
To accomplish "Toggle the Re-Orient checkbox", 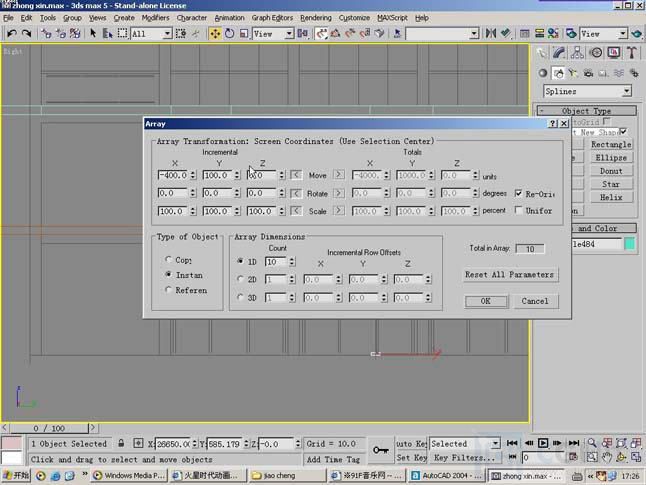I will 518,193.
